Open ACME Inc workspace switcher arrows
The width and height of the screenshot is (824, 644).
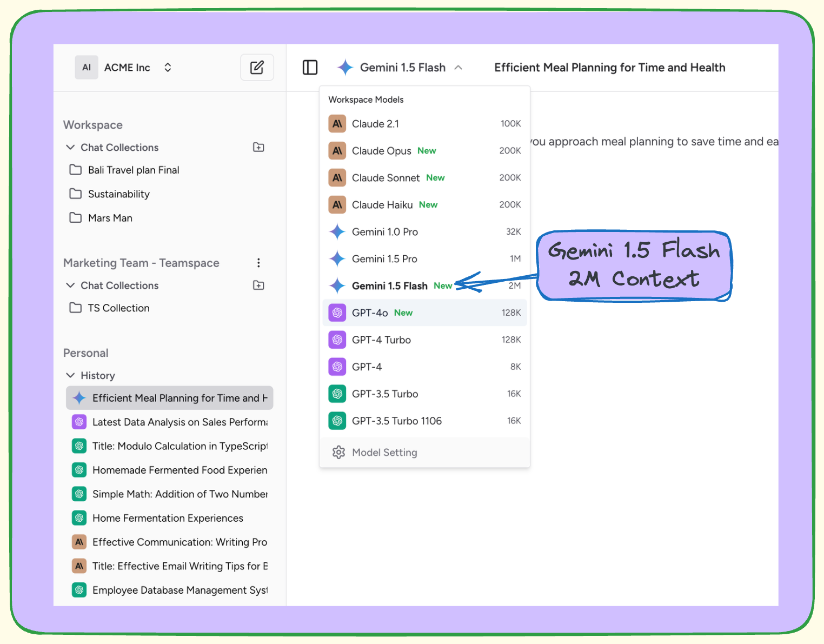[x=168, y=68]
